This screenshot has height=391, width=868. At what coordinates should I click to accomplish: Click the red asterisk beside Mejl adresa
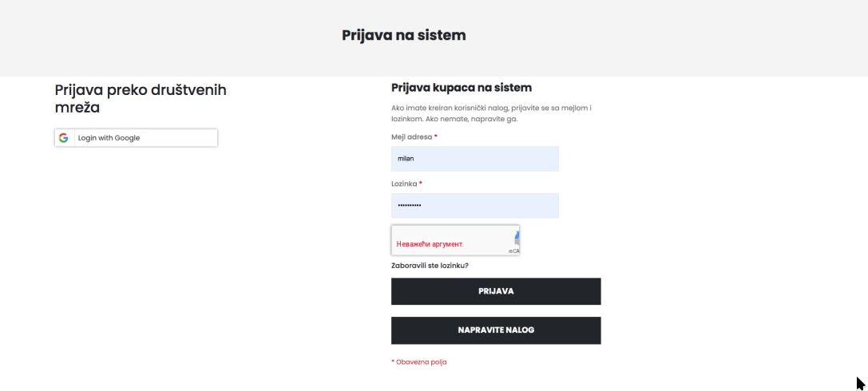[436, 137]
